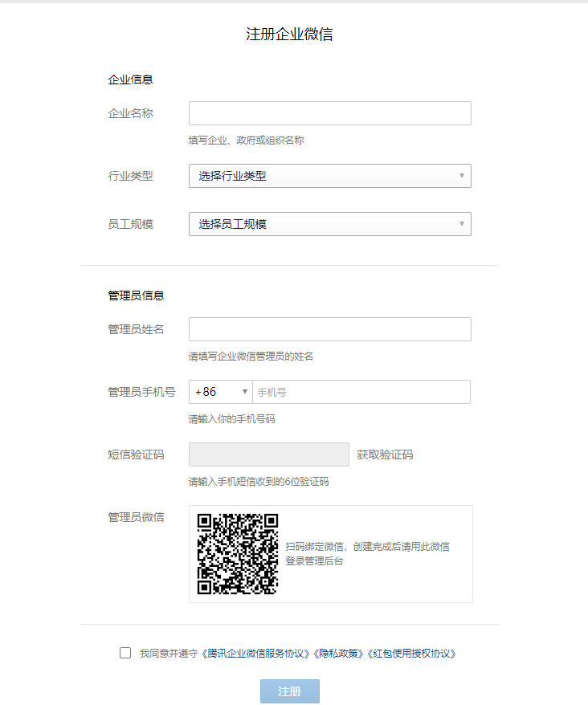The image size is (588, 705).
Task: Click the 我同意并遵守 label text
Action: (x=169, y=654)
